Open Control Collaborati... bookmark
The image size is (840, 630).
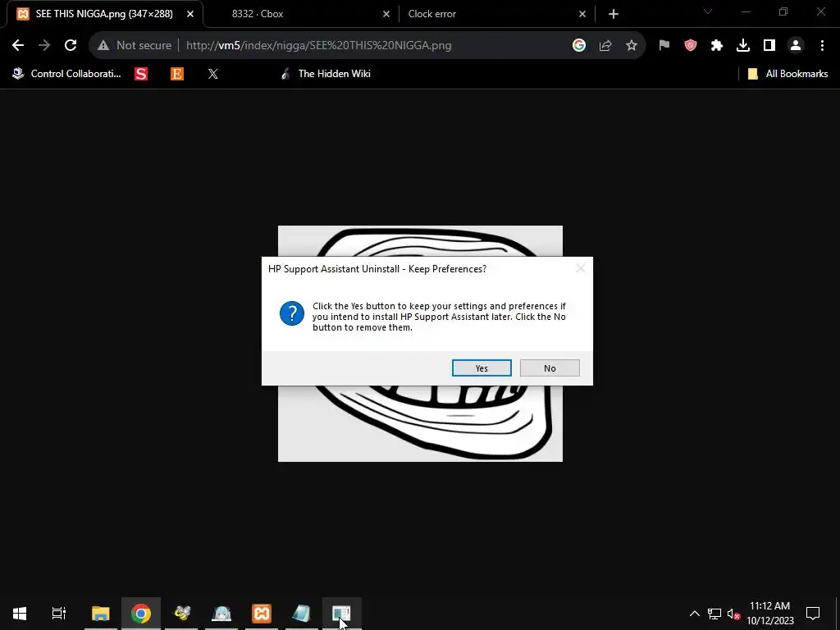click(66, 74)
